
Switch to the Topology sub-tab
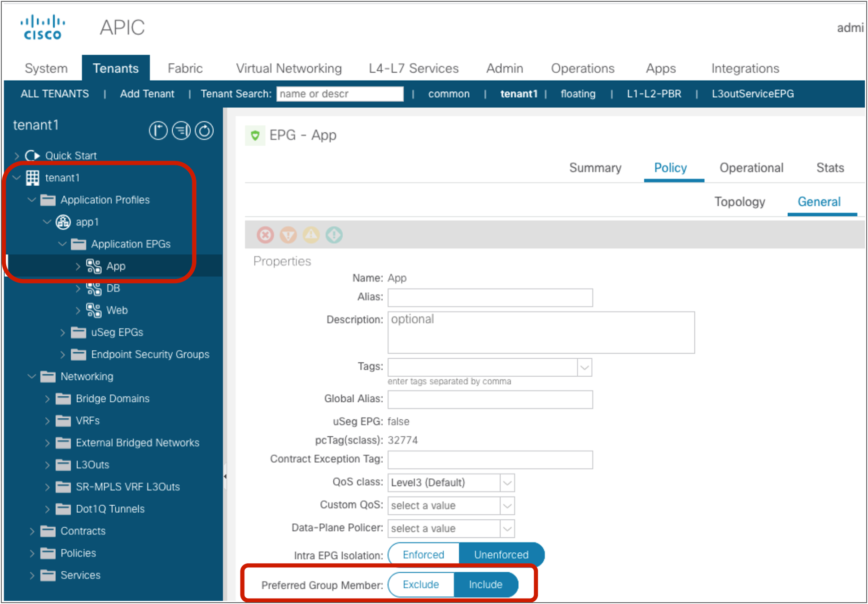[x=740, y=202]
